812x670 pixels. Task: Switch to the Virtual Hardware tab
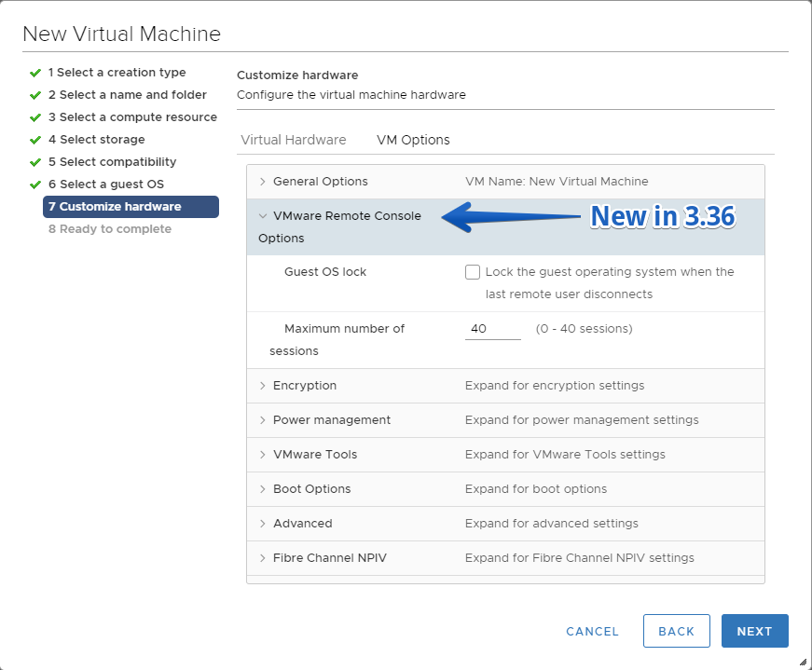pyautogui.click(x=293, y=140)
